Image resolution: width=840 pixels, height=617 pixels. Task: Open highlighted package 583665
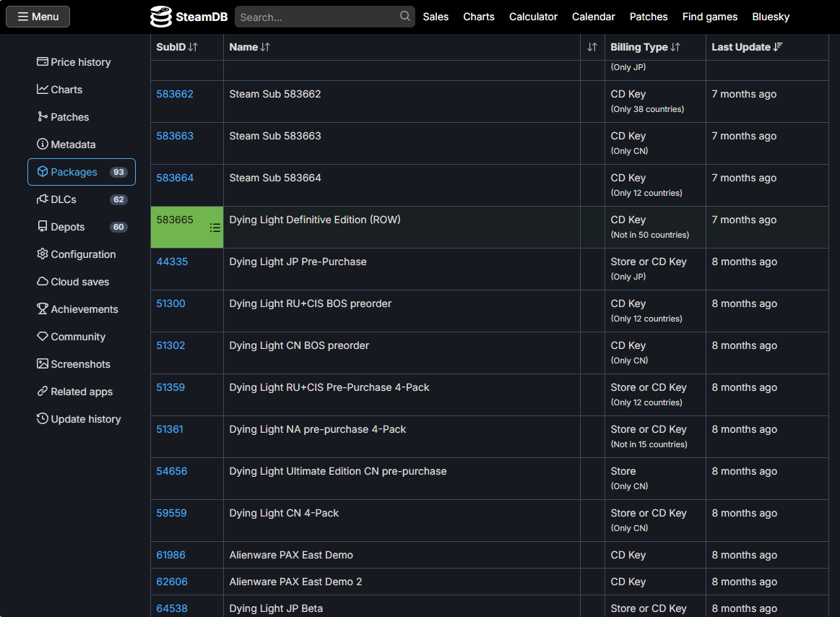(x=175, y=220)
